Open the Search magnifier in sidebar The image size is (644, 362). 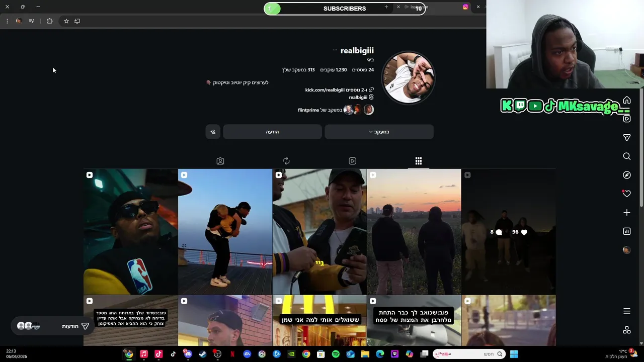point(627,156)
